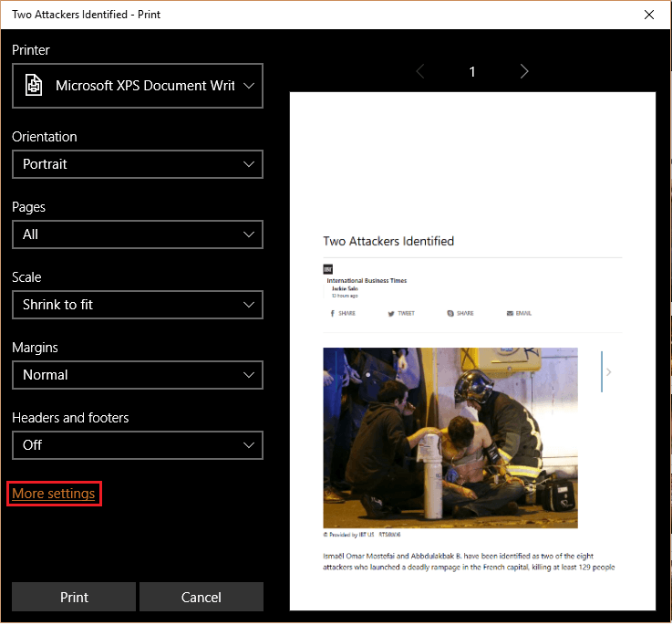Click the Facebook SHARE icon in the preview
The image size is (672, 625).
coord(333,314)
